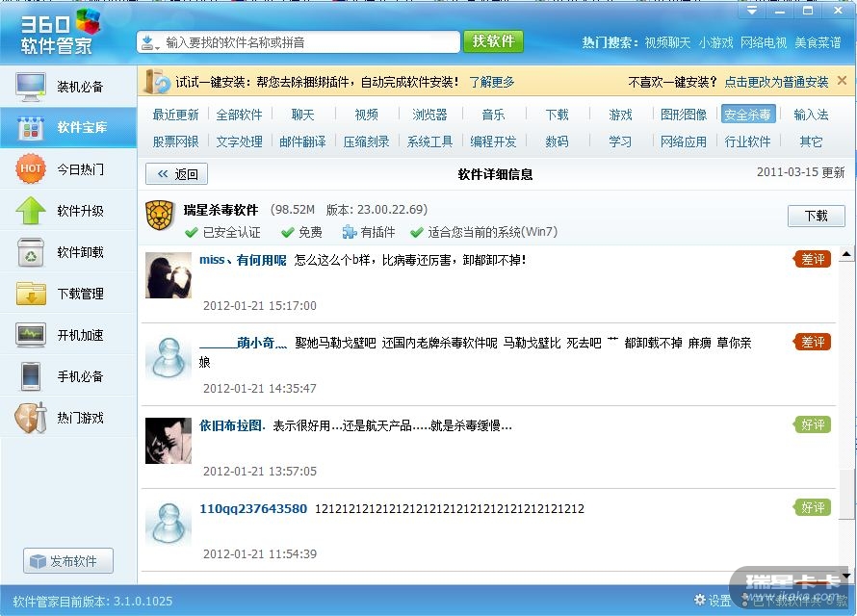
Task: Click the 下载 download button
Action: [816, 216]
